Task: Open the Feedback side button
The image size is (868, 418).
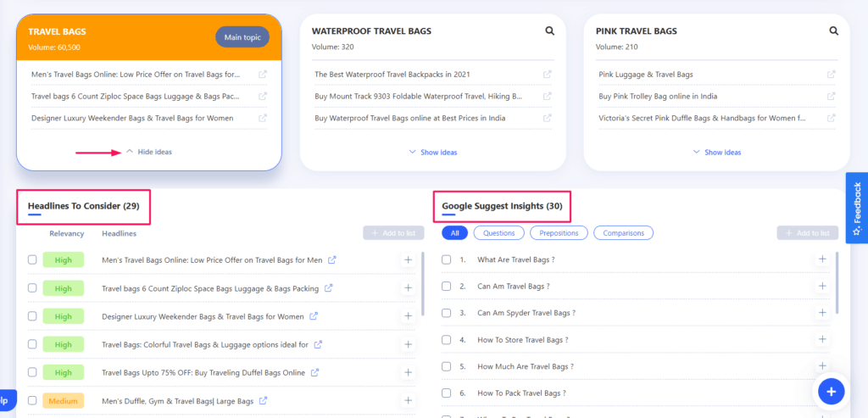Action: pyautogui.click(x=856, y=208)
